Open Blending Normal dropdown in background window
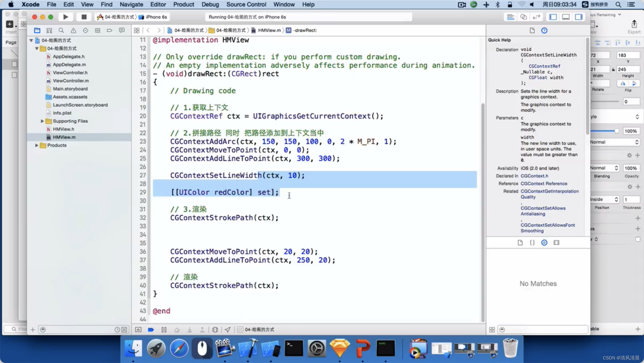The image size is (644, 363). [x=604, y=168]
